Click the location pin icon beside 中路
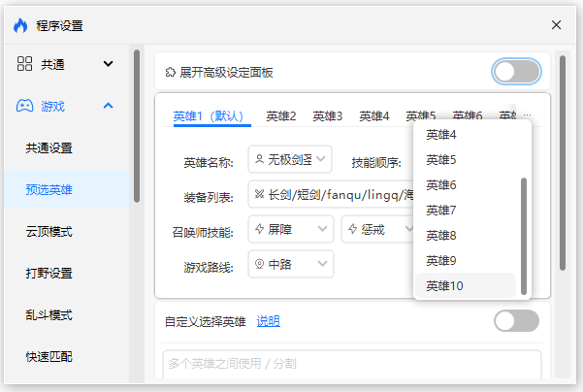583x392 pixels. coord(259,264)
